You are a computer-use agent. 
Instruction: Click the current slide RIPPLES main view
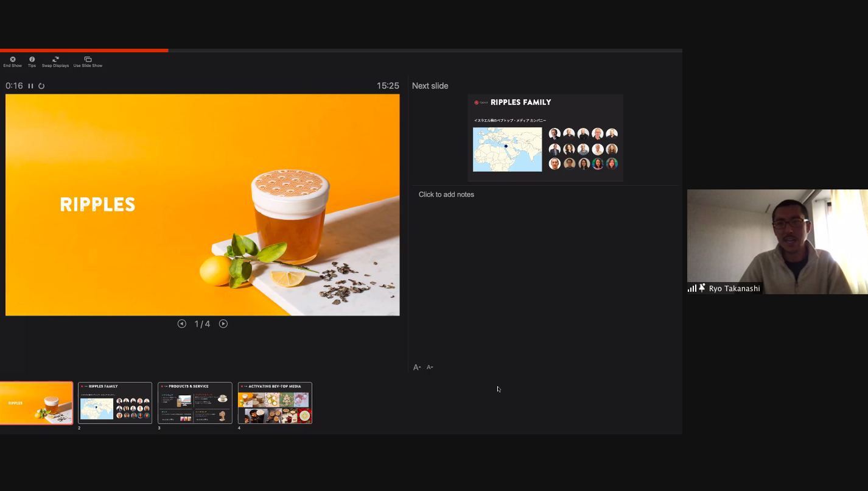coord(203,205)
